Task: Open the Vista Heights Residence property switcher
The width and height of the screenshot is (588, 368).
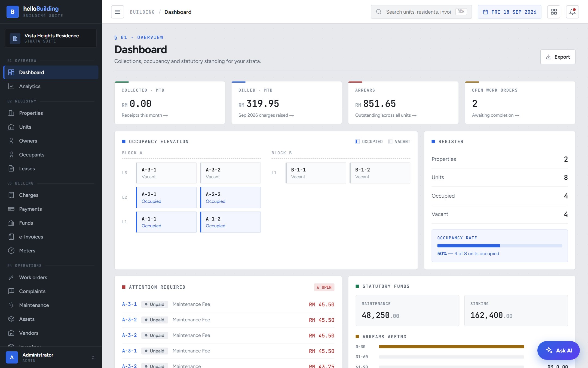Action: 51,38
